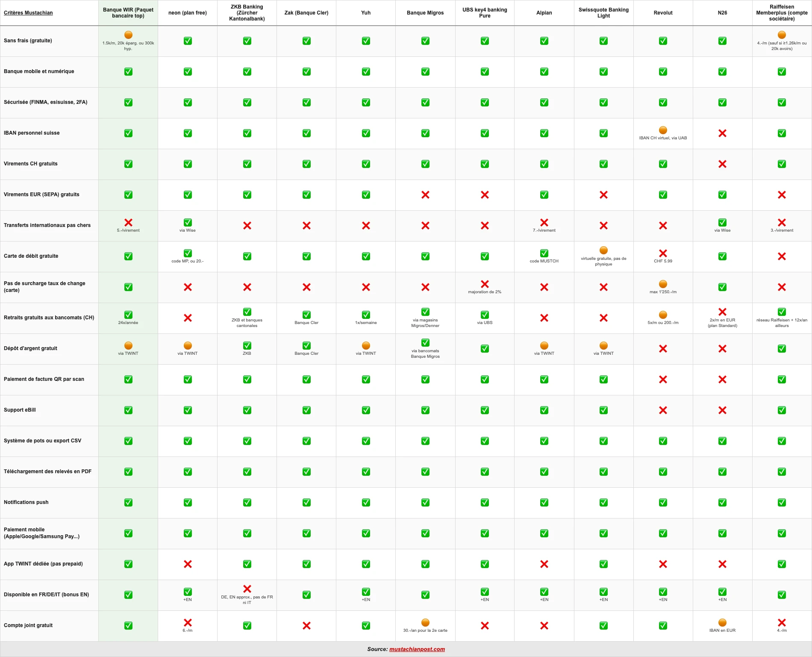The width and height of the screenshot is (812, 657).
Task: Click the red cross for Swissquote SEPA transfers
Action: 603,195
